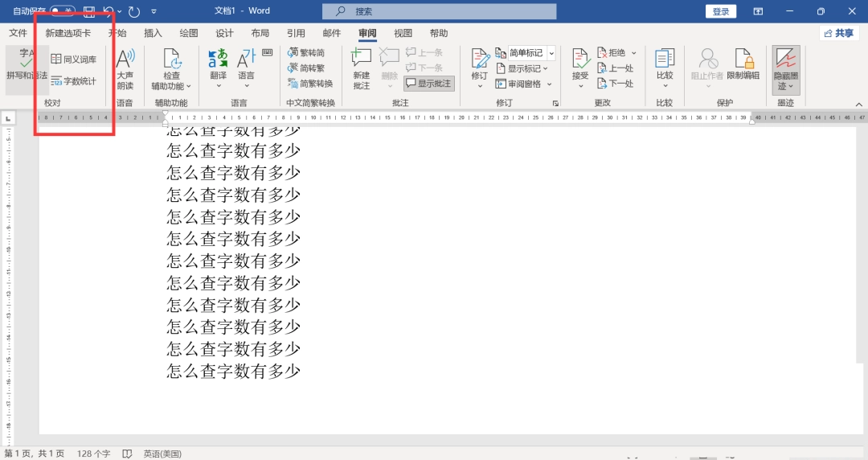Click the 登录 sign-in button

point(721,11)
